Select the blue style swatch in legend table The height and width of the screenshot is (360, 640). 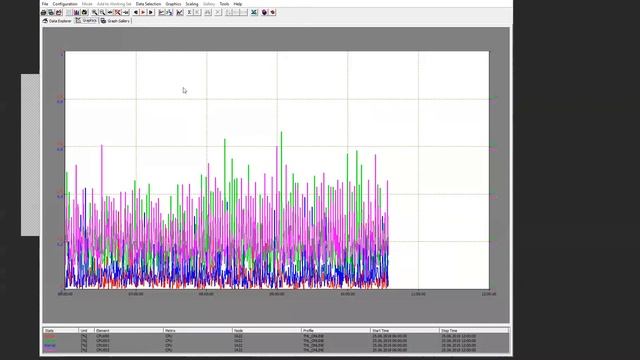pyautogui.click(x=49, y=345)
